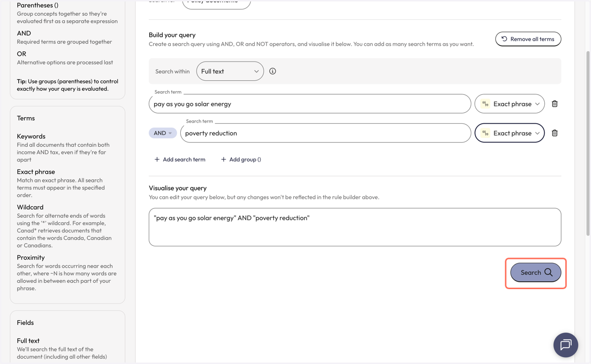This screenshot has width=591, height=364.
Task: Click the 'Terms' sidebar heading
Action: coord(26,118)
